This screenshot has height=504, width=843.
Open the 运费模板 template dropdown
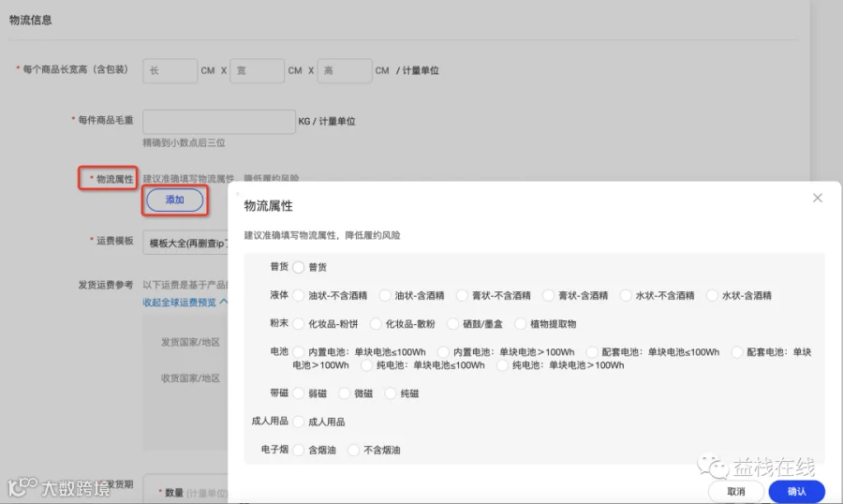click(185, 243)
